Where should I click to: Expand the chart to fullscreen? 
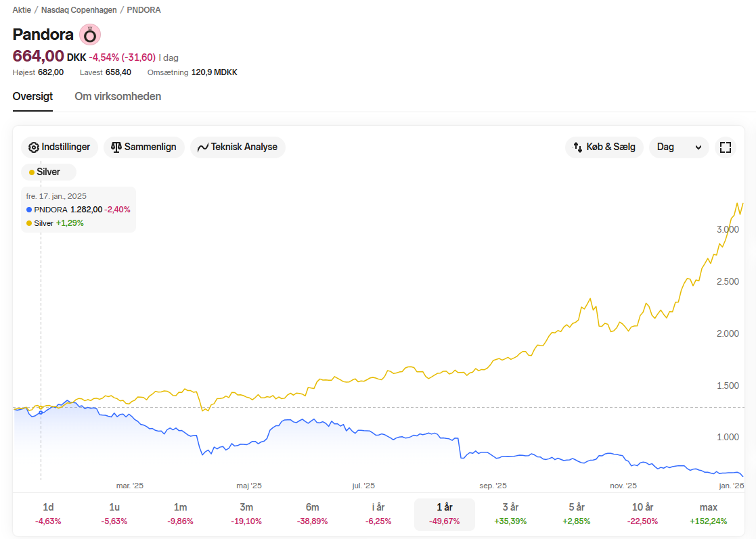point(725,147)
